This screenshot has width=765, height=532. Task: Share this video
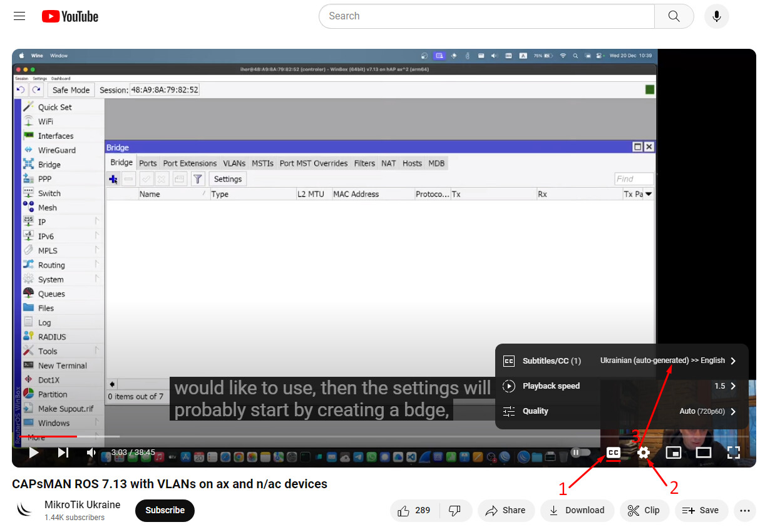coord(506,510)
